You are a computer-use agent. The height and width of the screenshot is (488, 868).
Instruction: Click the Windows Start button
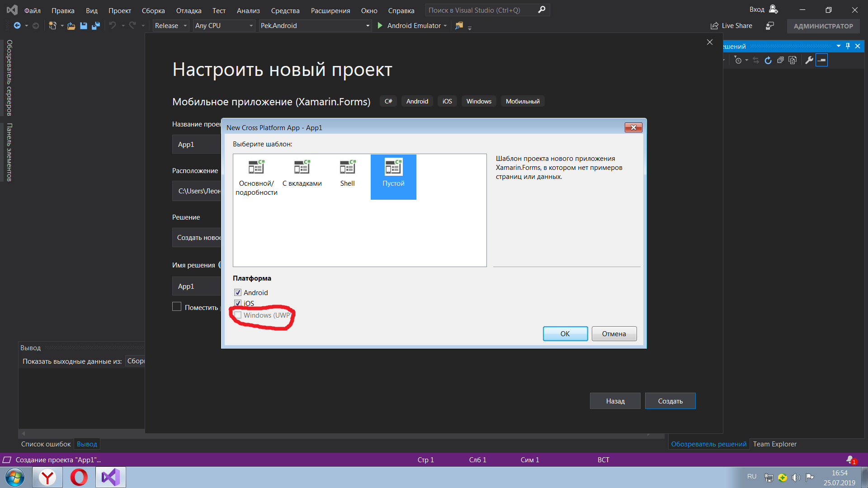pyautogui.click(x=15, y=477)
